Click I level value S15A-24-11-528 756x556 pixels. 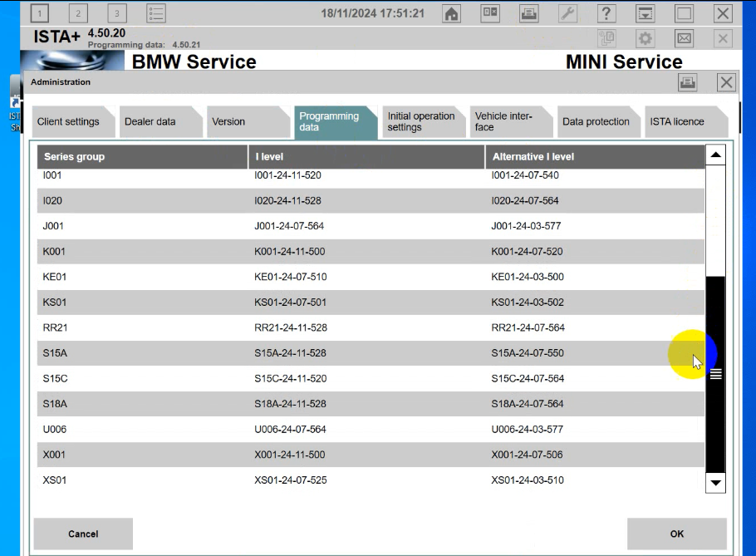click(290, 353)
